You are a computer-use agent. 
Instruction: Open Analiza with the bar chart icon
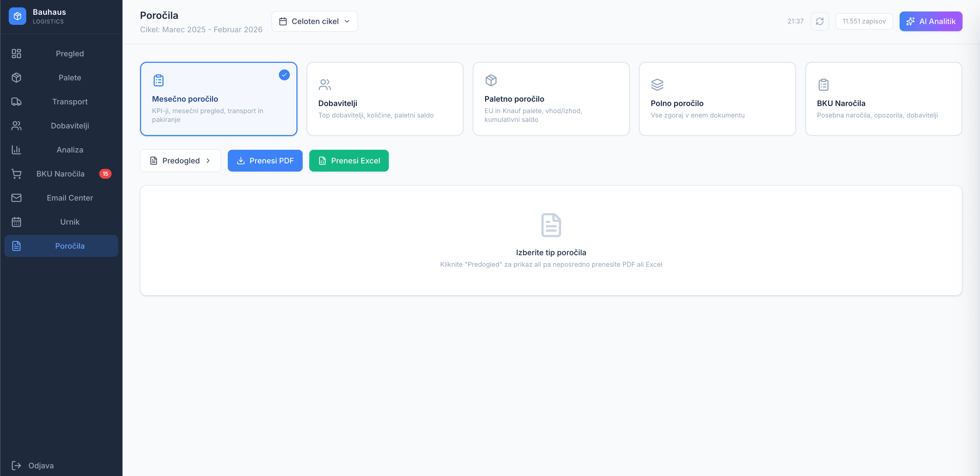pos(16,150)
